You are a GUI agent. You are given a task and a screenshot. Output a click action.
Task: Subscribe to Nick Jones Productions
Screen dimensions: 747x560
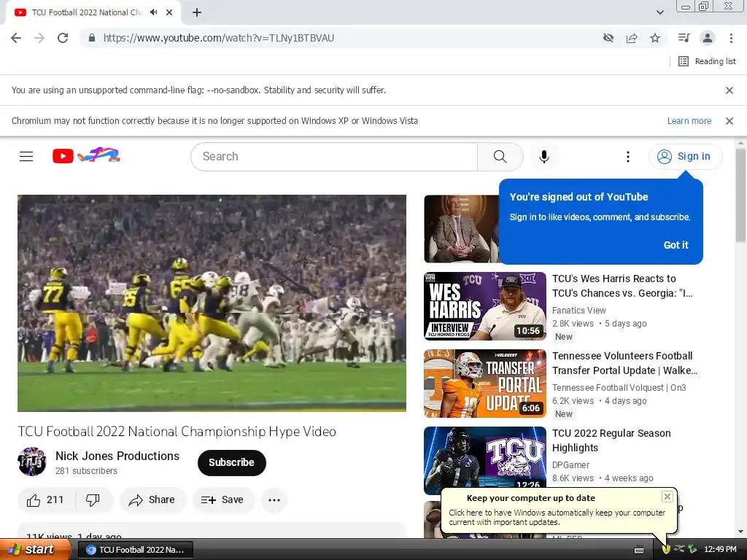point(231,462)
